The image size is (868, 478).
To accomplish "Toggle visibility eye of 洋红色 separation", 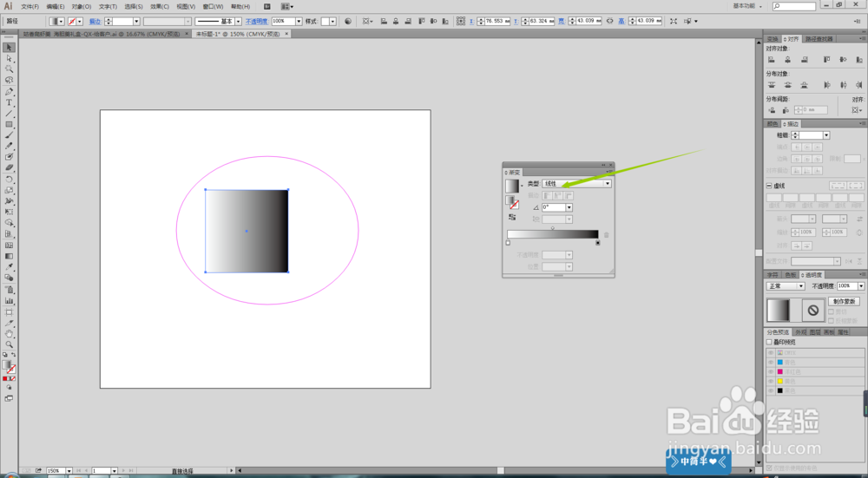I will pyautogui.click(x=771, y=372).
